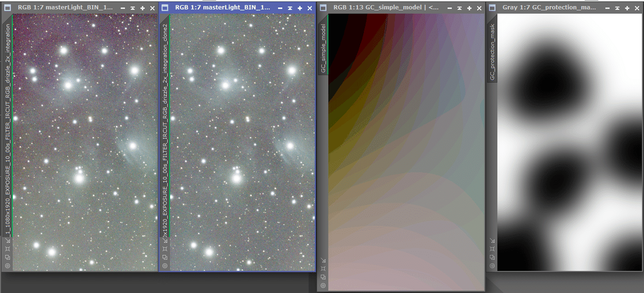Click the window icon of the first masterLight integration window
Viewport: 644px width, 293px height.
[8, 8]
